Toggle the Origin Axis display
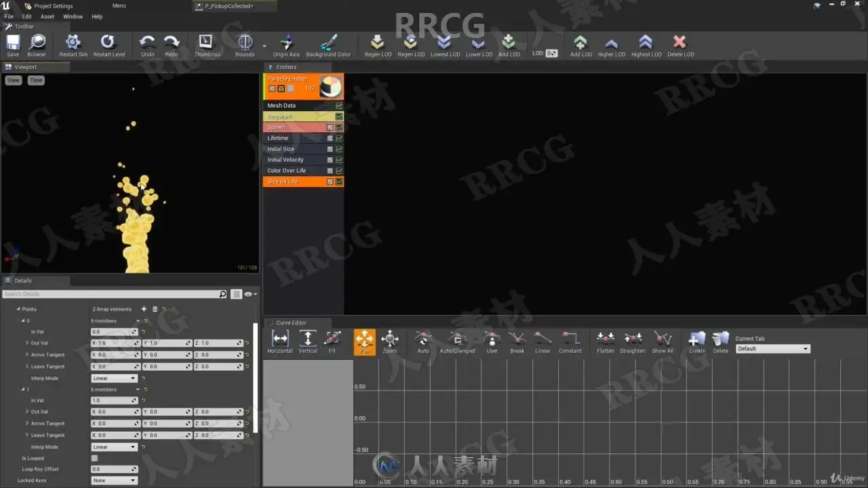The width and height of the screenshot is (868, 488). [286, 45]
